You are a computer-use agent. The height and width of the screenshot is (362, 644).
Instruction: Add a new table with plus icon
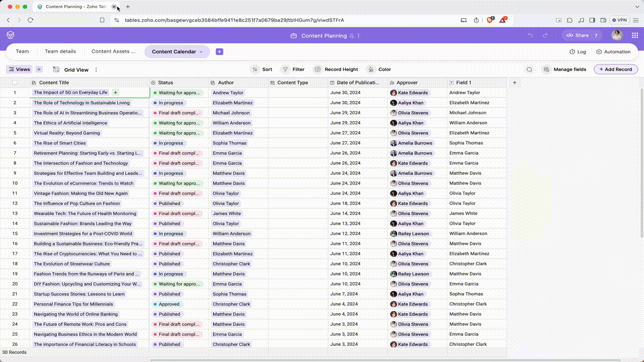(219, 52)
